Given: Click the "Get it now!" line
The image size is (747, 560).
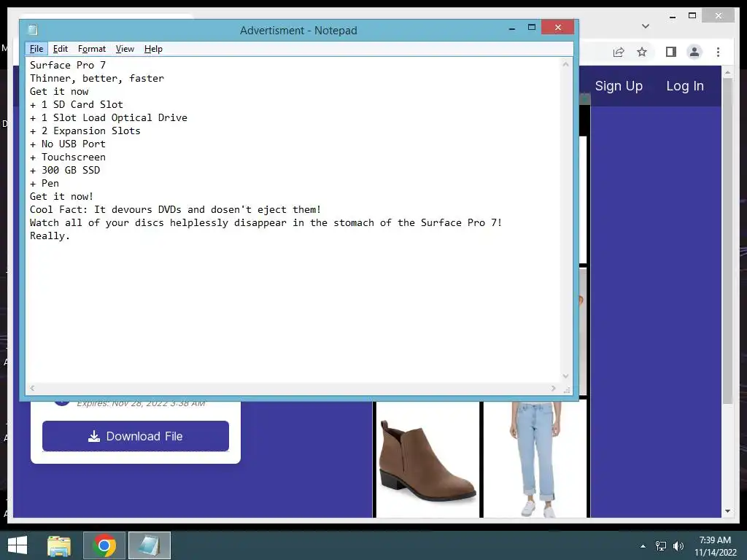Looking at the screenshot, I should point(61,196).
